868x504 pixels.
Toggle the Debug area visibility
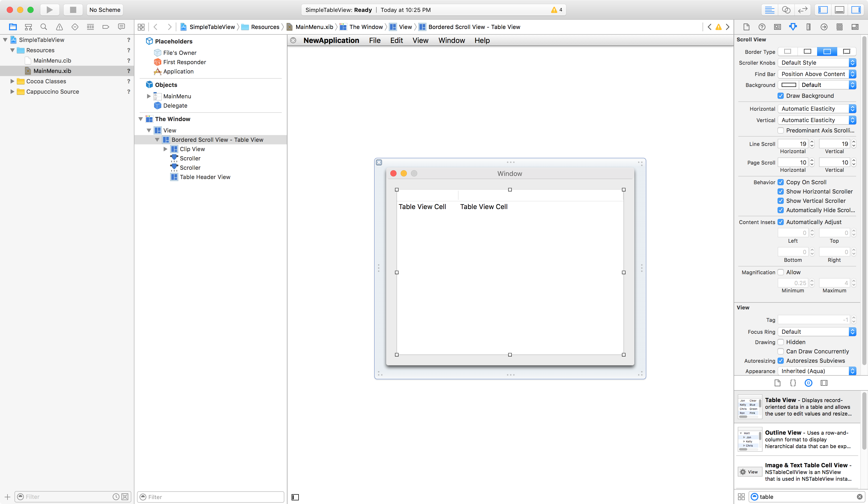coord(839,10)
